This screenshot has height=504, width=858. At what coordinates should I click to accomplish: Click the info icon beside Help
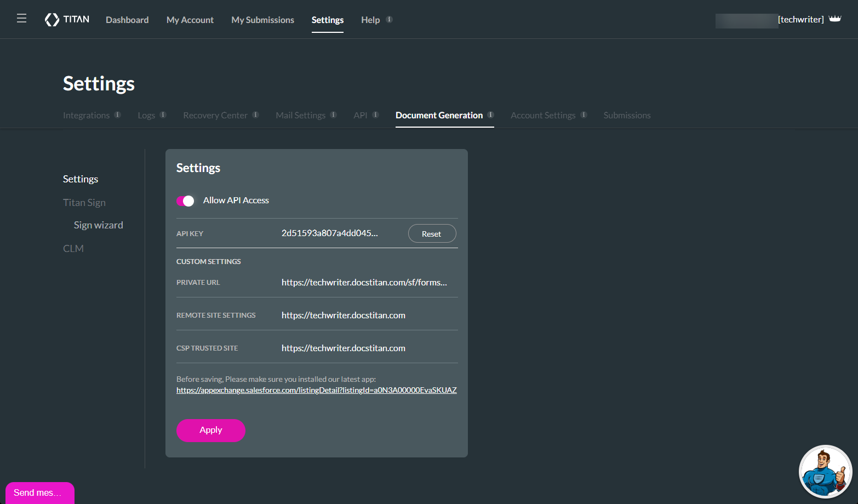(x=389, y=19)
